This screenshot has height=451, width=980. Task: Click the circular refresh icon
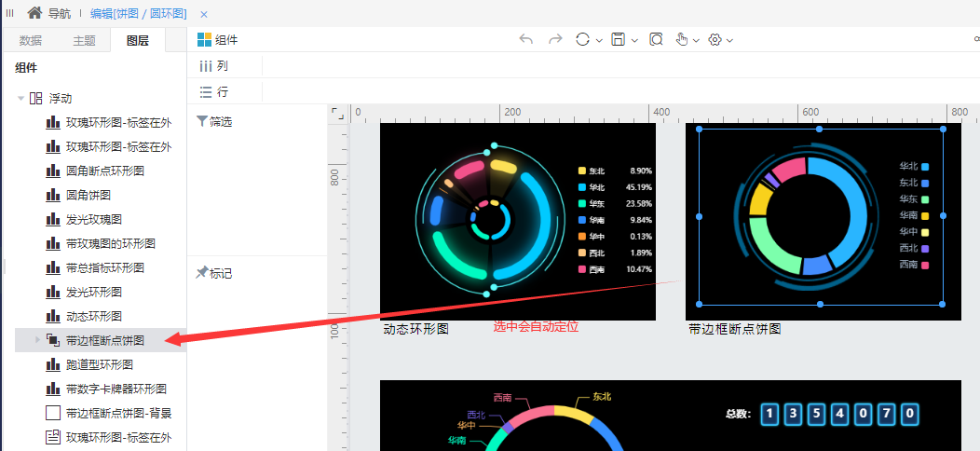coord(582,39)
